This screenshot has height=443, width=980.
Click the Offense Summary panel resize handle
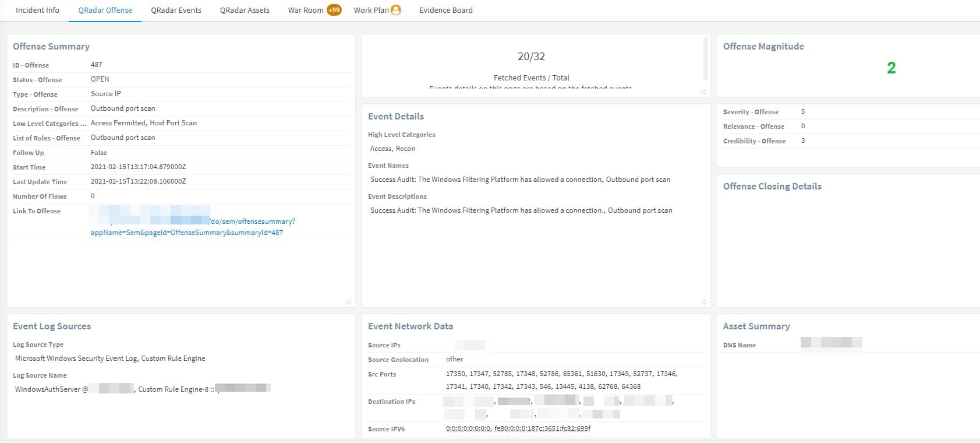click(x=348, y=301)
